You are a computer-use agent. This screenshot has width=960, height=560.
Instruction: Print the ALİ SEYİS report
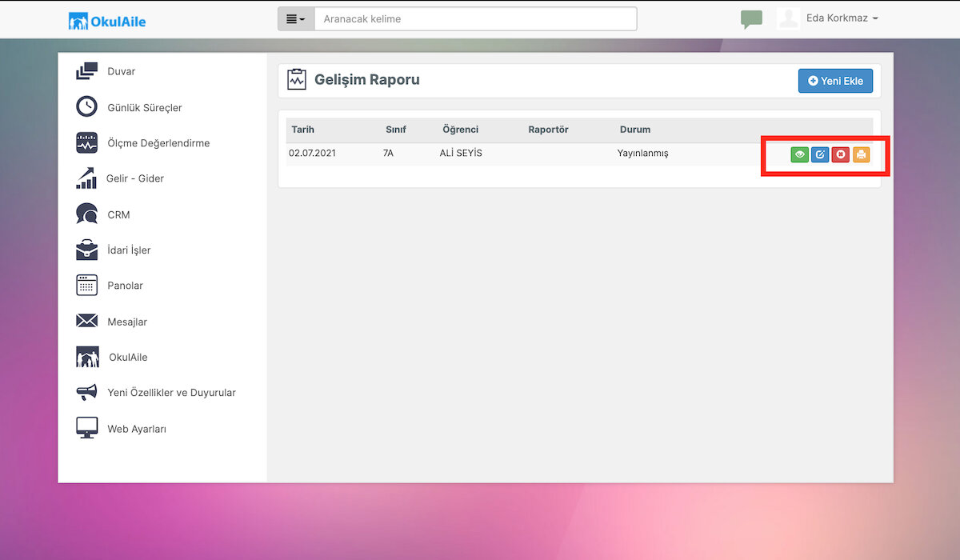[861, 154]
